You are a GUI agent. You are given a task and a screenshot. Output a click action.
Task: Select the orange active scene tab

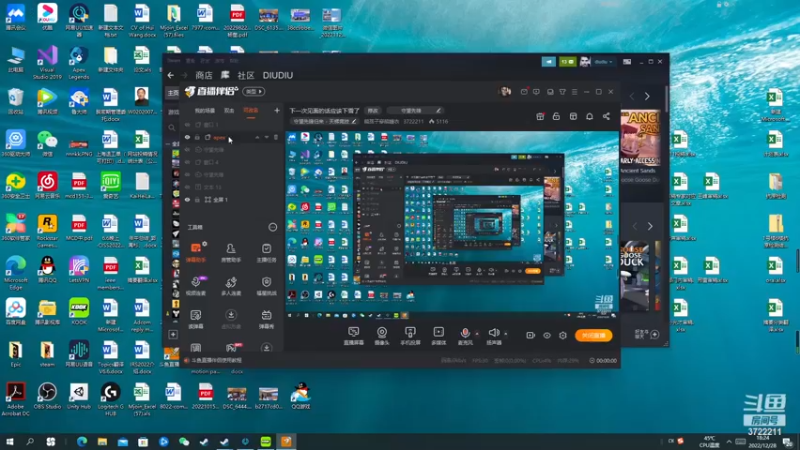(x=251, y=111)
